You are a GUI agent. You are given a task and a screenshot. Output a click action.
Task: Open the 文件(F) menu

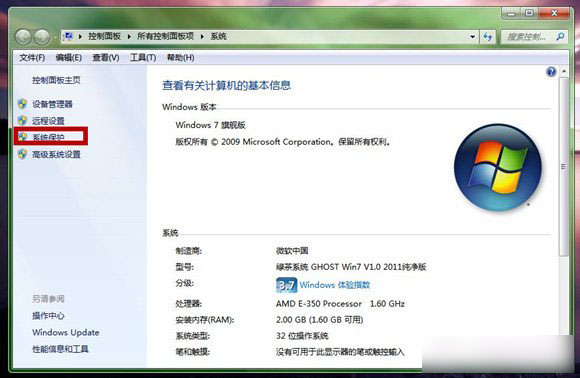(x=32, y=58)
